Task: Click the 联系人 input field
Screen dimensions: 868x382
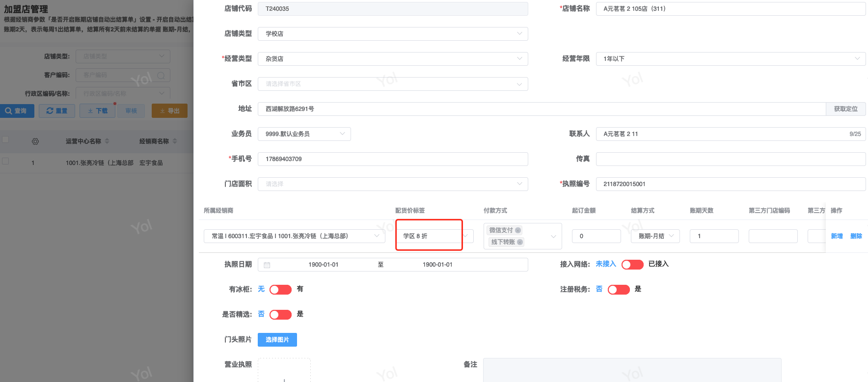Action: [731, 134]
